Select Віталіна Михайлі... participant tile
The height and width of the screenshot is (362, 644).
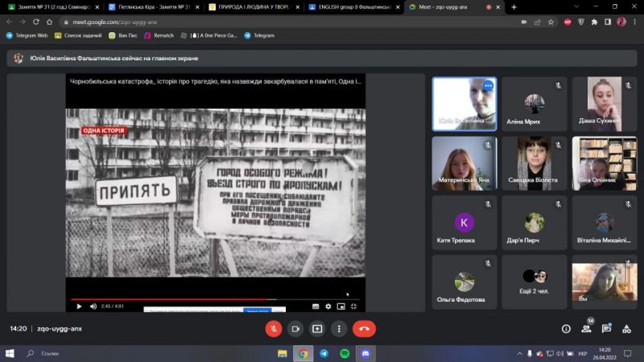[x=605, y=223]
